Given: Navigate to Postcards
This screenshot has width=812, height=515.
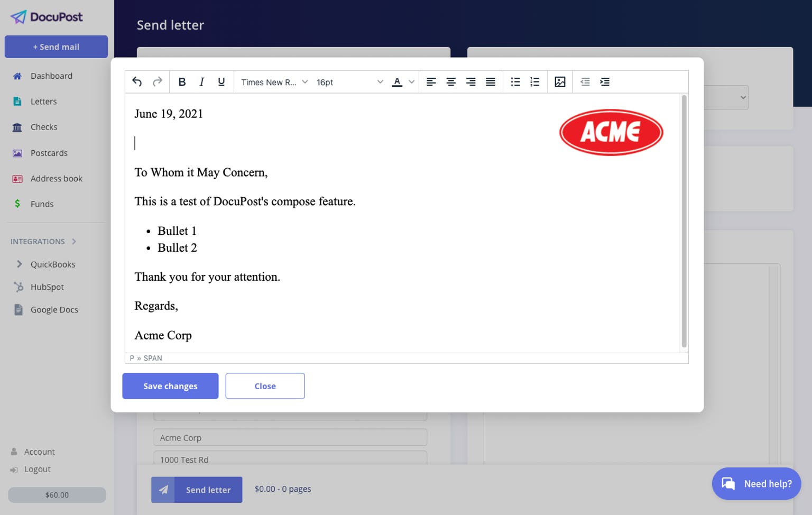Looking at the screenshot, I should [x=49, y=153].
